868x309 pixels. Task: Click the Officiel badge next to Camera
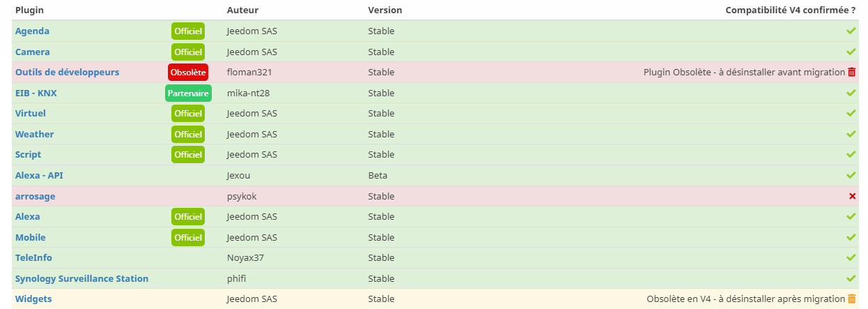188,52
